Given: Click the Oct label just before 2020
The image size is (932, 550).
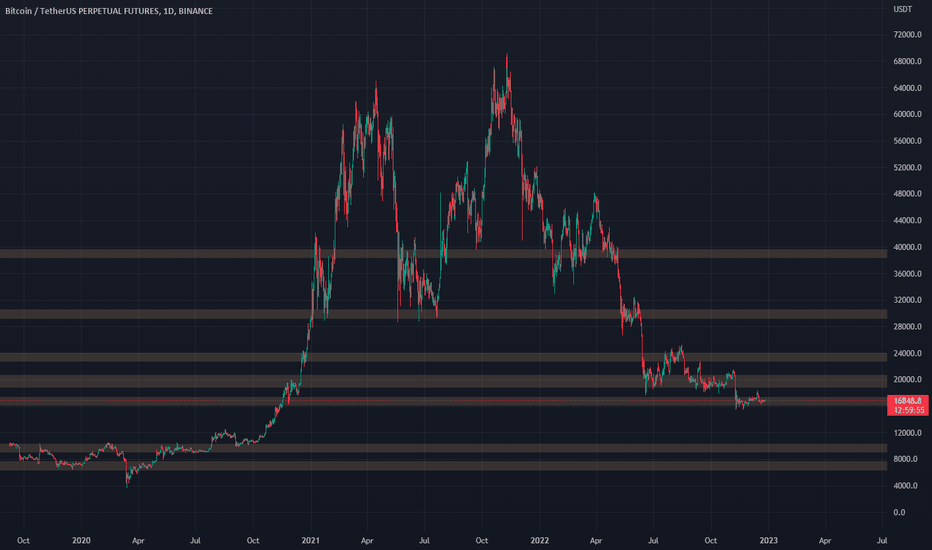Looking at the screenshot, I should [23, 540].
